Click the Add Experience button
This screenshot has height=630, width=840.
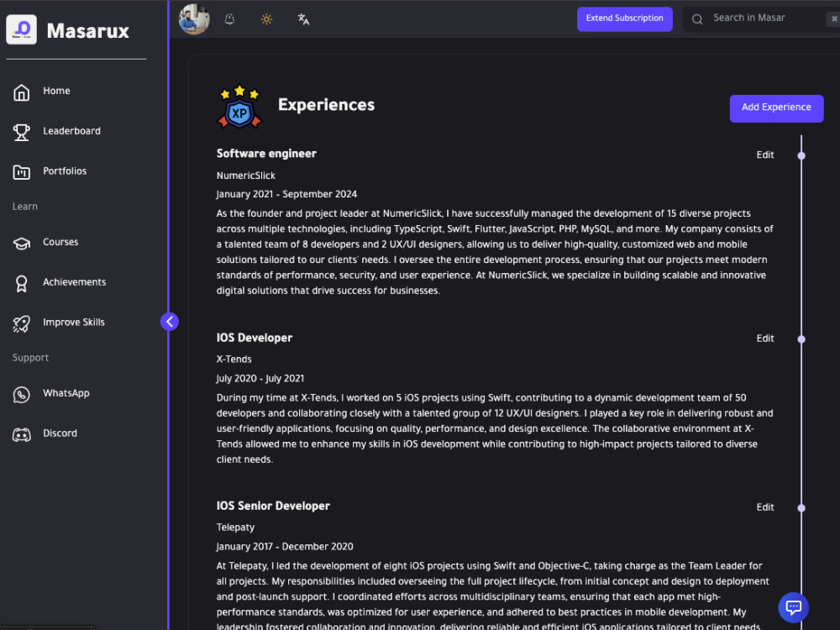776,108
